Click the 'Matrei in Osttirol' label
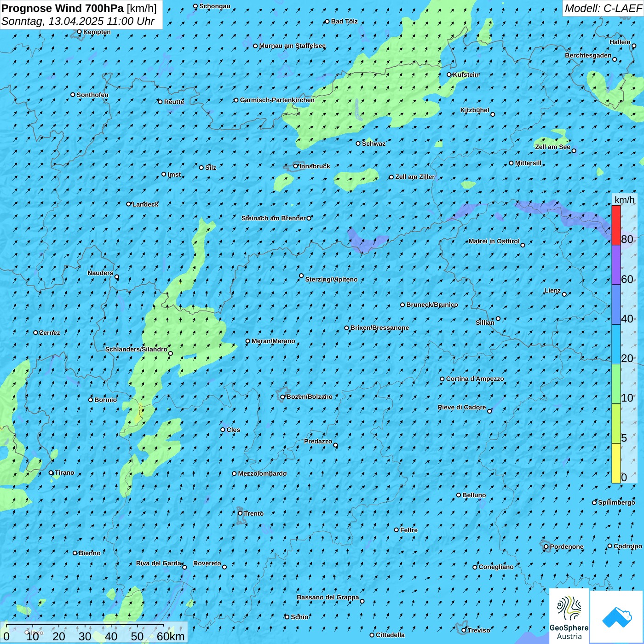This screenshot has width=644, height=644. click(x=494, y=241)
